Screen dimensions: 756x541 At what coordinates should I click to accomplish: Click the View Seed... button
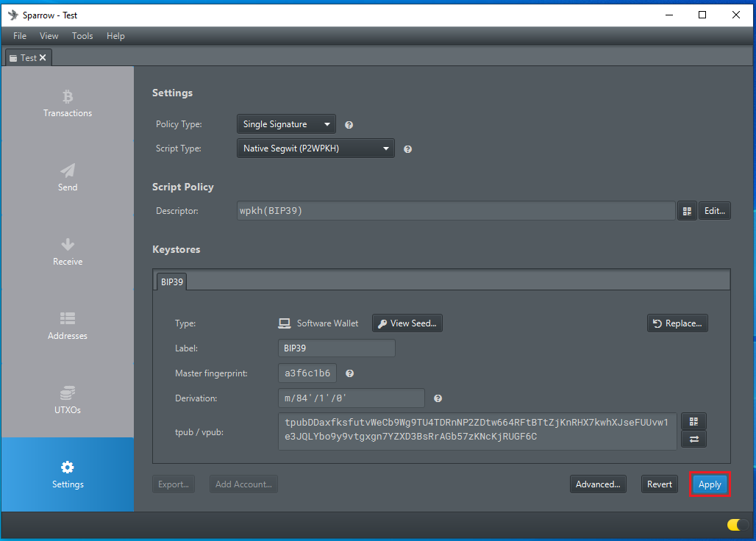(x=407, y=323)
